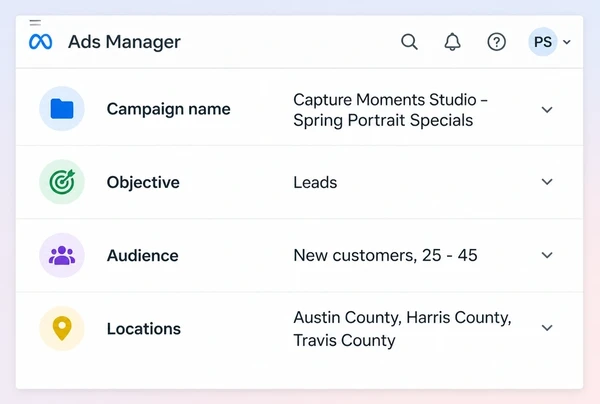The width and height of the screenshot is (600, 404).
Task: Select the Audience label
Action: pos(143,256)
